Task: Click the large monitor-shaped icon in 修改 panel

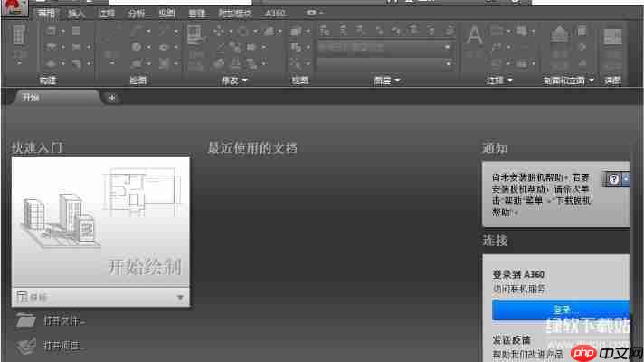Action: (x=194, y=34)
